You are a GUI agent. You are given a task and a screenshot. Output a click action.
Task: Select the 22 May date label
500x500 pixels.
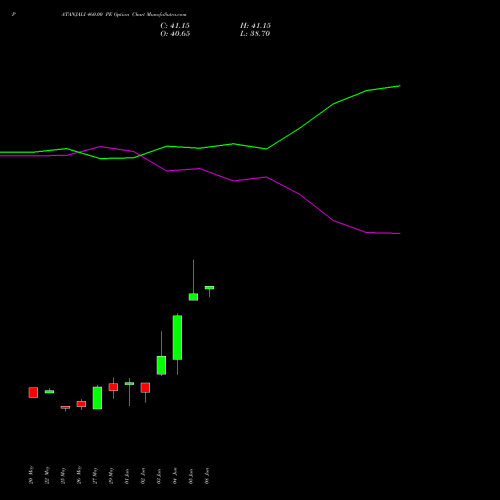click(x=47, y=475)
